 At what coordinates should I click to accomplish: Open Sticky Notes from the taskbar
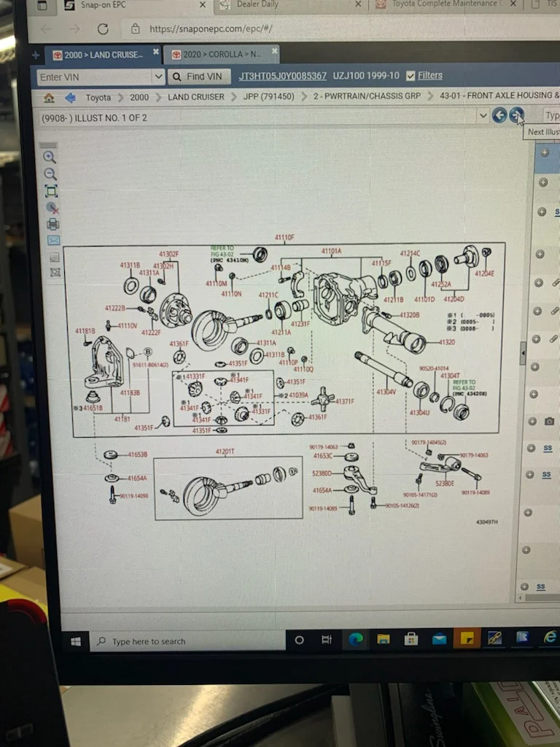pos(467,638)
